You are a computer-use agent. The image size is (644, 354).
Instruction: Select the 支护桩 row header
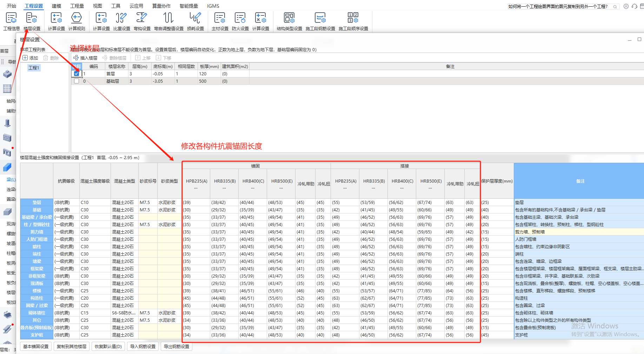click(x=37, y=335)
